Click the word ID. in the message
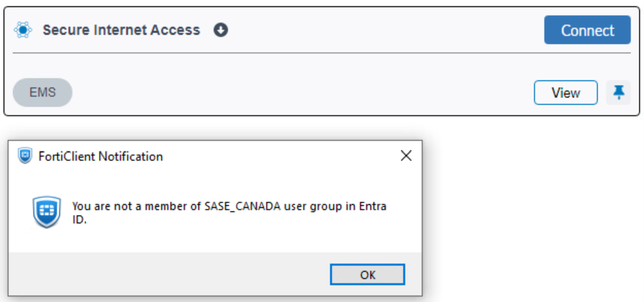Image resolution: width=644 pixels, height=302 pixels. [x=79, y=220]
